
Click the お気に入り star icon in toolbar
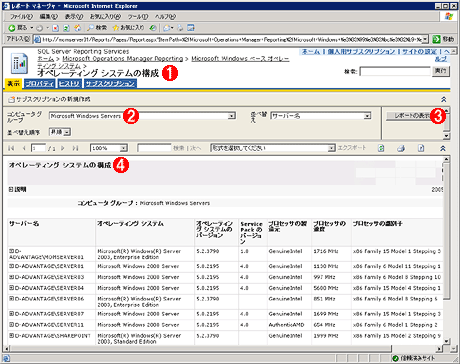(x=116, y=28)
